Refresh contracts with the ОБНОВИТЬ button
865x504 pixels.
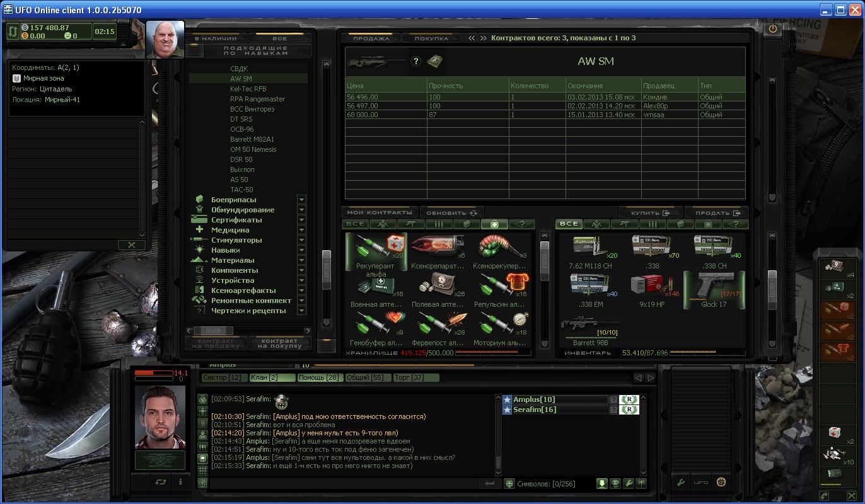[x=451, y=212]
